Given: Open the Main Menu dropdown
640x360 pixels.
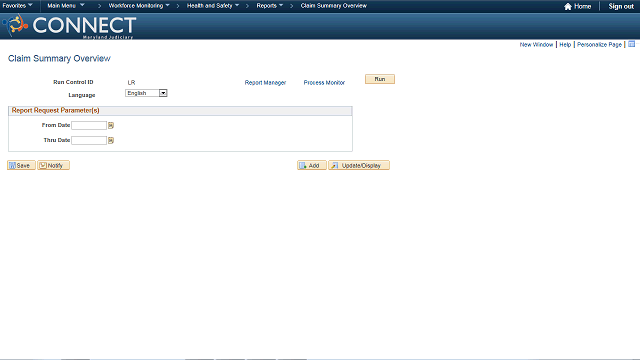Looking at the screenshot, I should [x=66, y=6].
